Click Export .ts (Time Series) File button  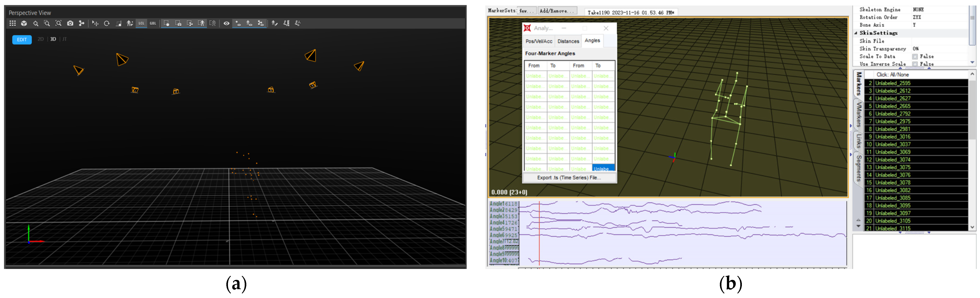569,178
